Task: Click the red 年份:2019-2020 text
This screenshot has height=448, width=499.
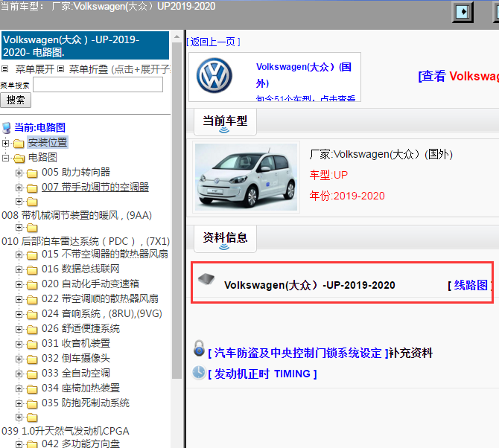Action: [347, 196]
